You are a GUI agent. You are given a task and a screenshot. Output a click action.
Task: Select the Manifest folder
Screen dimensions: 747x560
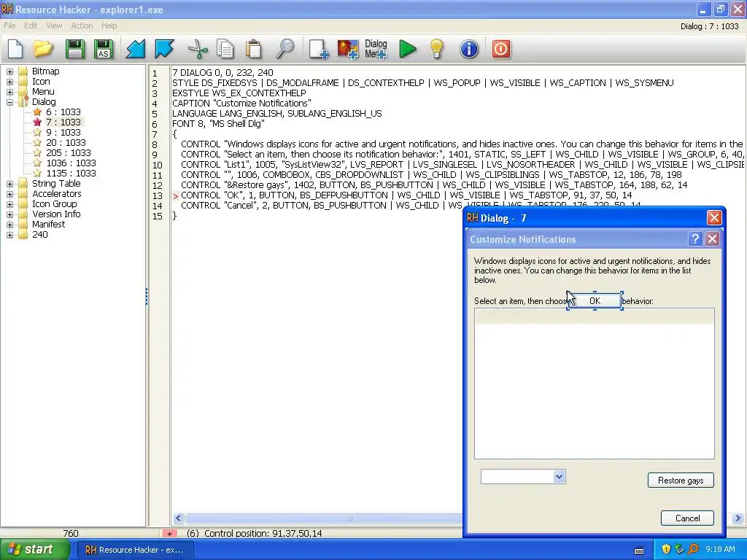(49, 225)
